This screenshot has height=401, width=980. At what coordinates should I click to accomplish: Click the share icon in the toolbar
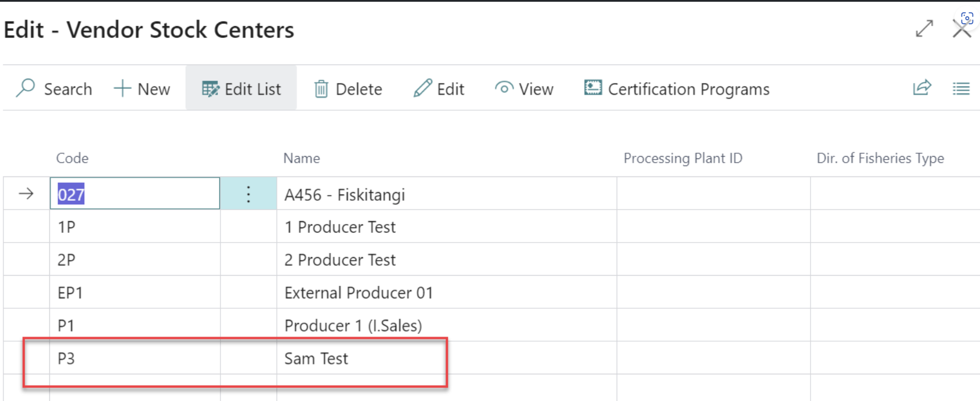pyautogui.click(x=921, y=88)
